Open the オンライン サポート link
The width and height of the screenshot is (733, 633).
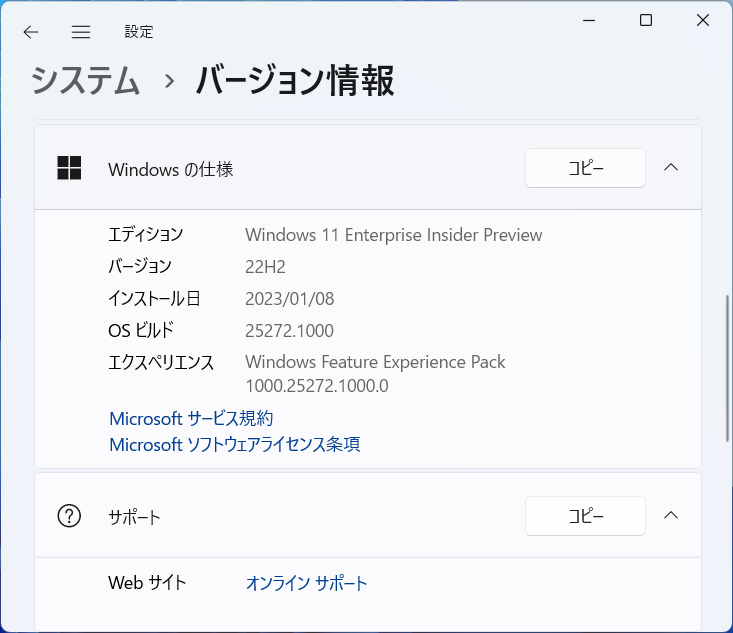click(306, 583)
